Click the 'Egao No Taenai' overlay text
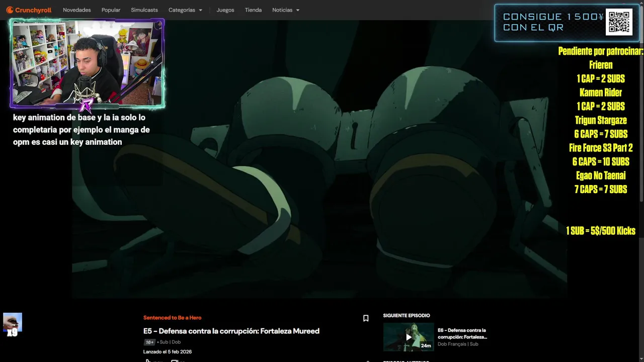Image resolution: width=644 pixels, height=362 pixels. (x=601, y=176)
